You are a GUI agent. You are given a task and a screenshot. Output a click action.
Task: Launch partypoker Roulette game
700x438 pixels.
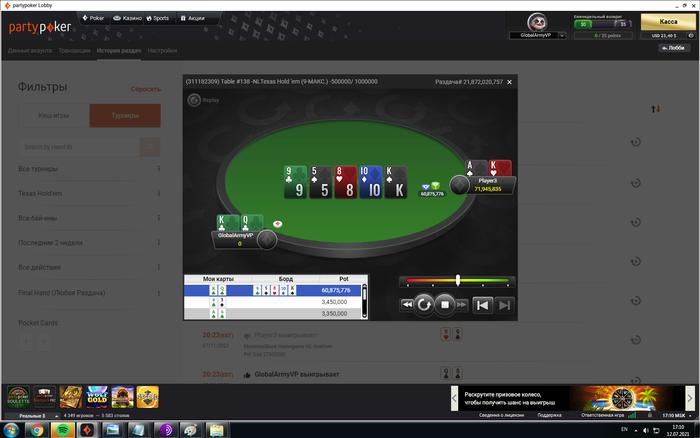(x=18, y=397)
